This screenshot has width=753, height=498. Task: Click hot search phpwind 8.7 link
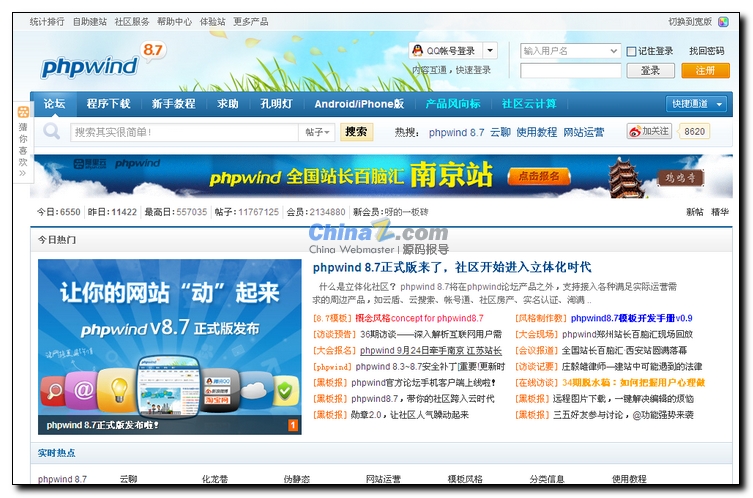456,132
